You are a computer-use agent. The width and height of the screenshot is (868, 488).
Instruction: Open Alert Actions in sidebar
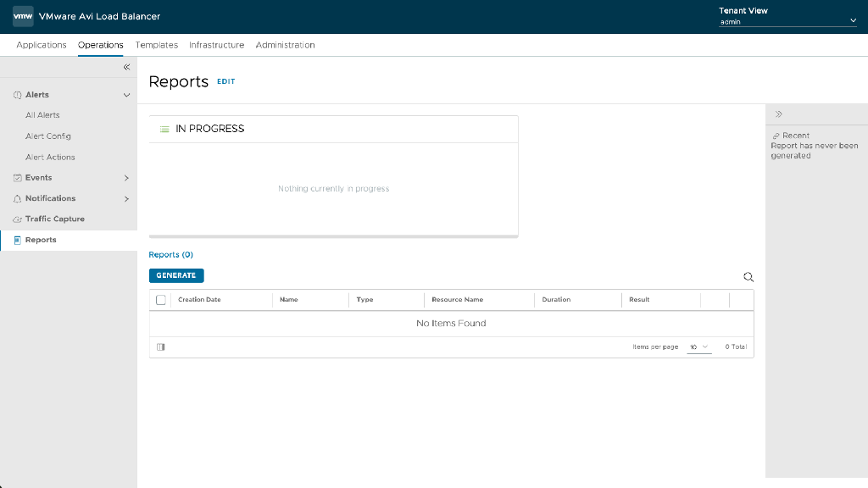pyautogui.click(x=50, y=157)
